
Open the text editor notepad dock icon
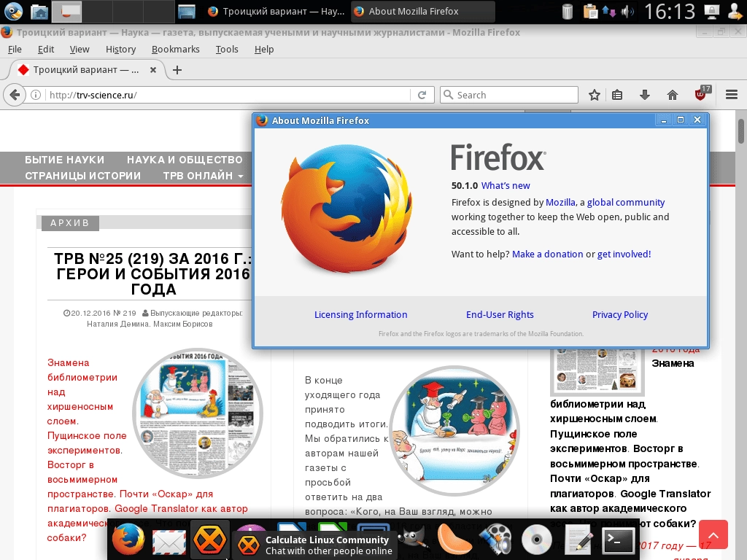tap(578, 540)
